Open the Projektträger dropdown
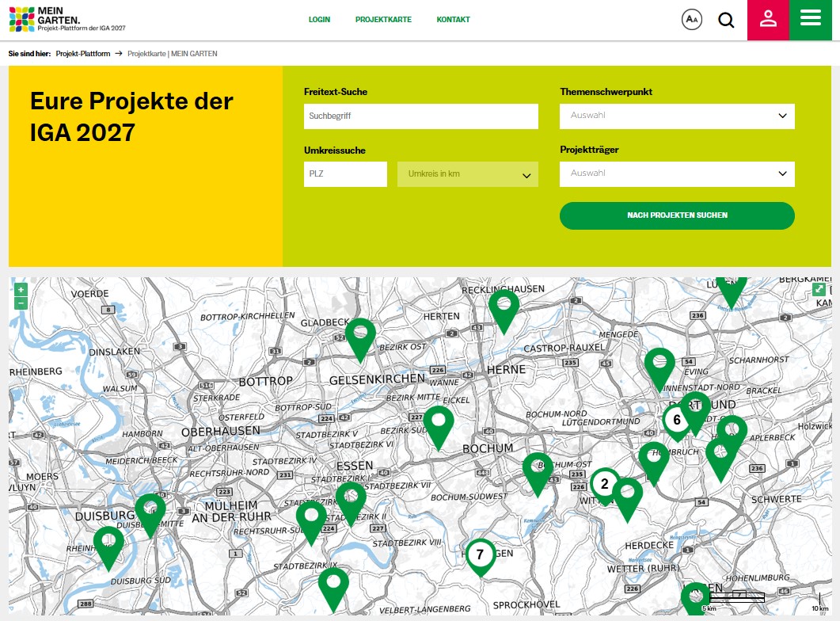This screenshot has width=840, height=621. click(x=677, y=173)
